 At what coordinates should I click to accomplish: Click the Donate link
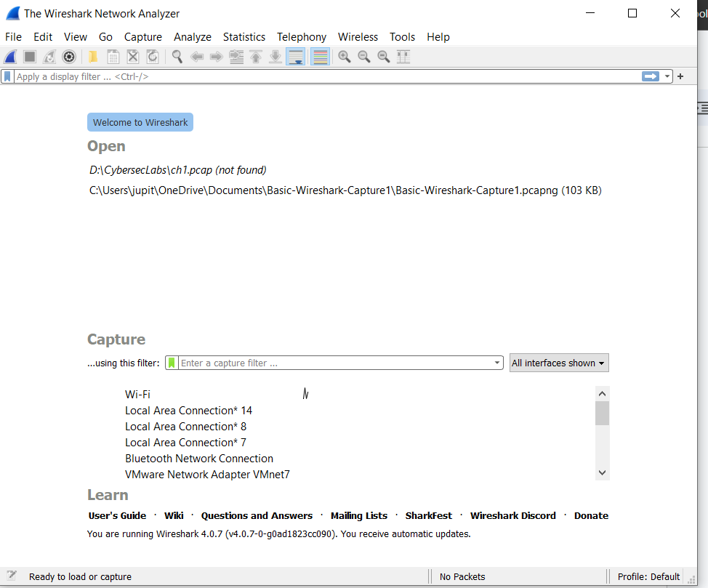[591, 516]
